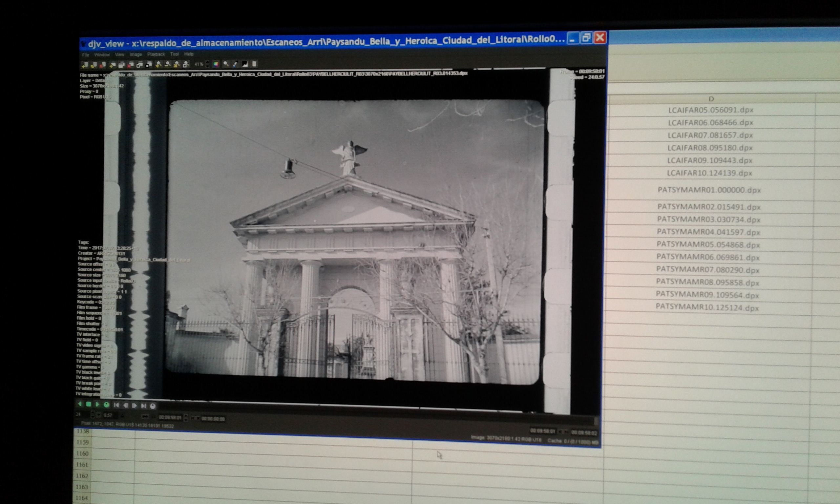The image size is (840, 504).
Task: Click the round shuttle playback control
Action: [x=153, y=407]
